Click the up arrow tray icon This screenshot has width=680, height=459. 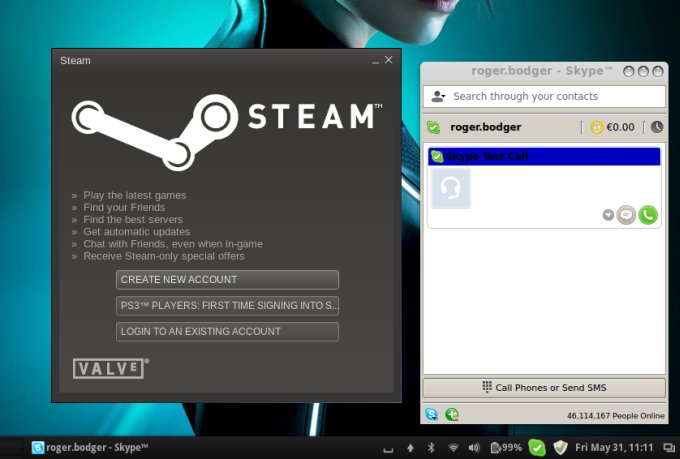pos(410,447)
